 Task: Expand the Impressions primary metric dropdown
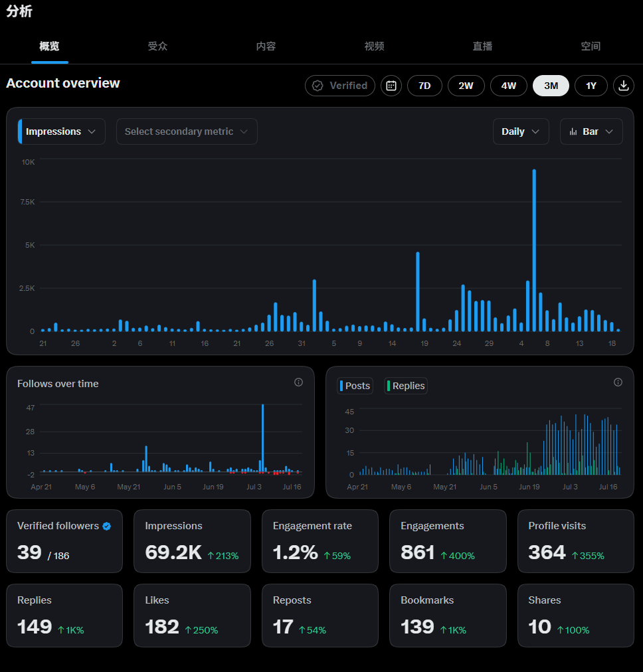coord(61,131)
